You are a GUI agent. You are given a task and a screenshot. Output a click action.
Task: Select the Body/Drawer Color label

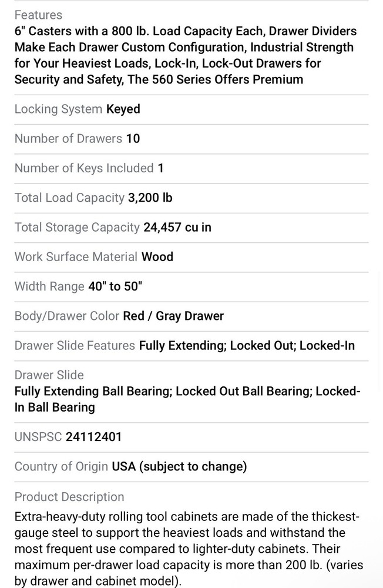[67, 316]
